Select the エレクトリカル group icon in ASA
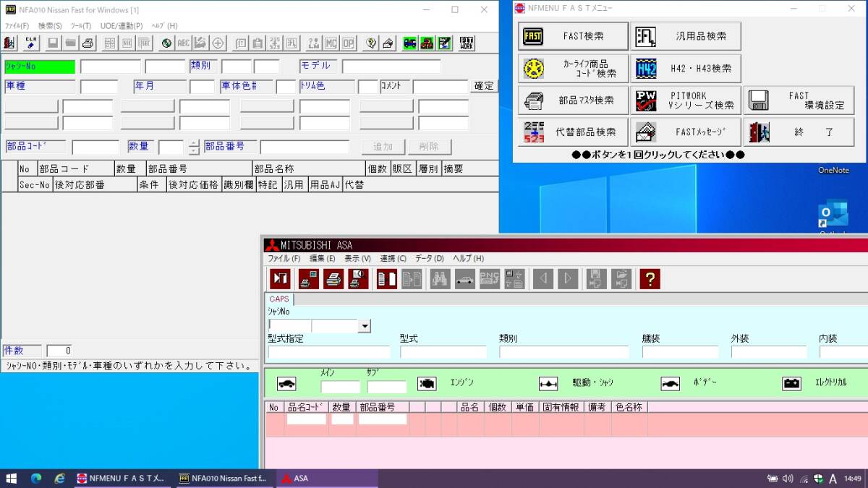The height and width of the screenshot is (488, 868). click(792, 383)
